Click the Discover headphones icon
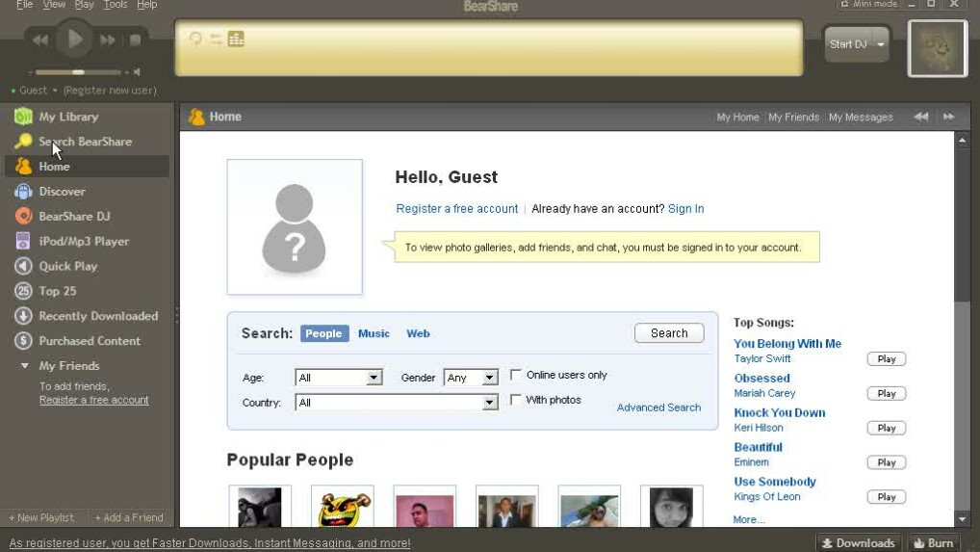The width and height of the screenshot is (980, 552). click(x=23, y=192)
